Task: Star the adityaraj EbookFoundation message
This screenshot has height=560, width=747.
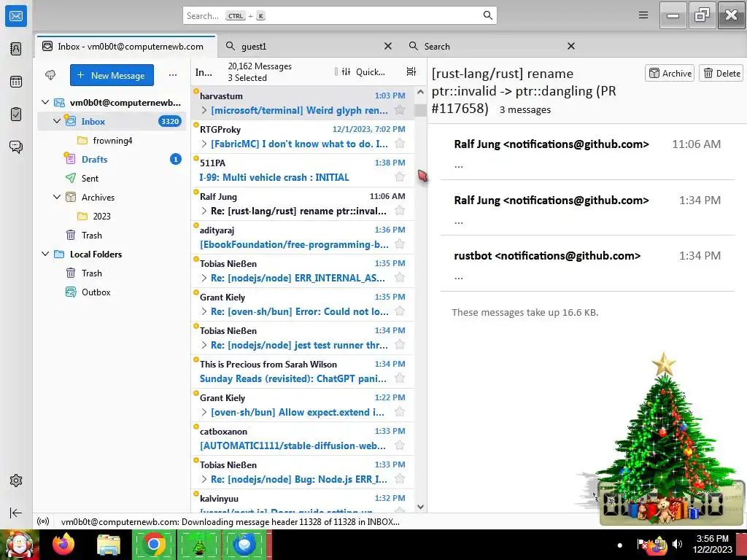Action: click(x=400, y=244)
